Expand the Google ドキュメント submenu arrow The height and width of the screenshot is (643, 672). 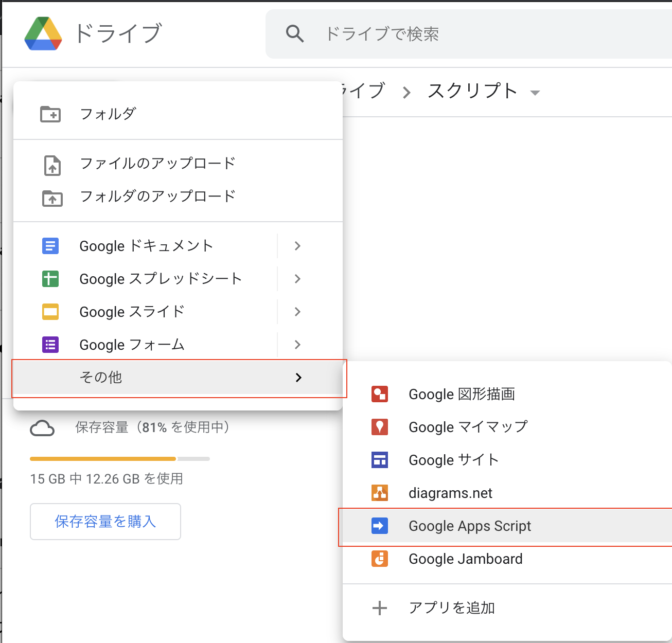(x=297, y=246)
